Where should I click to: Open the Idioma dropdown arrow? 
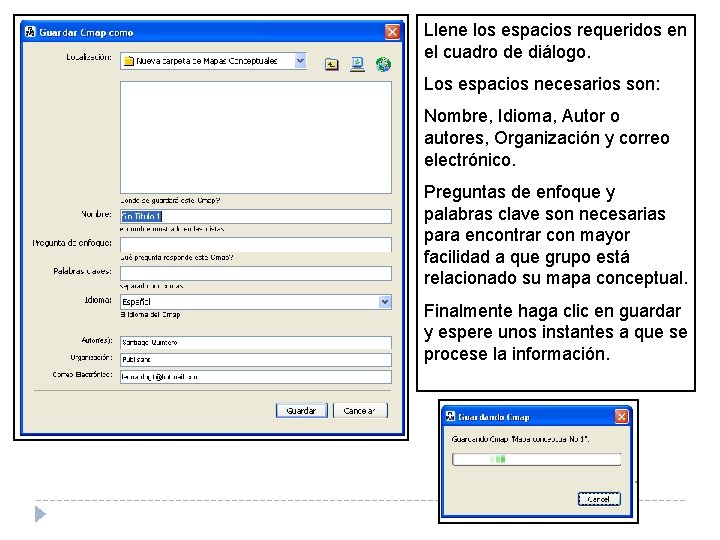[385, 302]
